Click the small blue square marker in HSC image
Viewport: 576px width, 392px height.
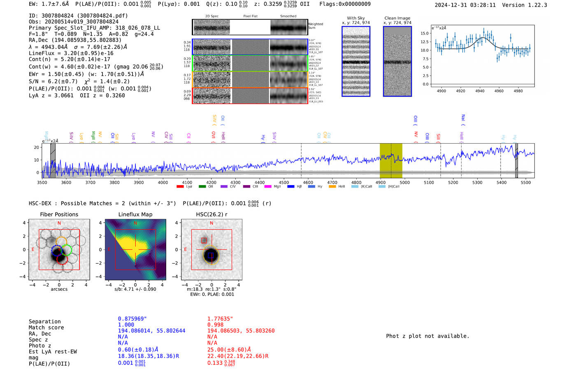211,255
